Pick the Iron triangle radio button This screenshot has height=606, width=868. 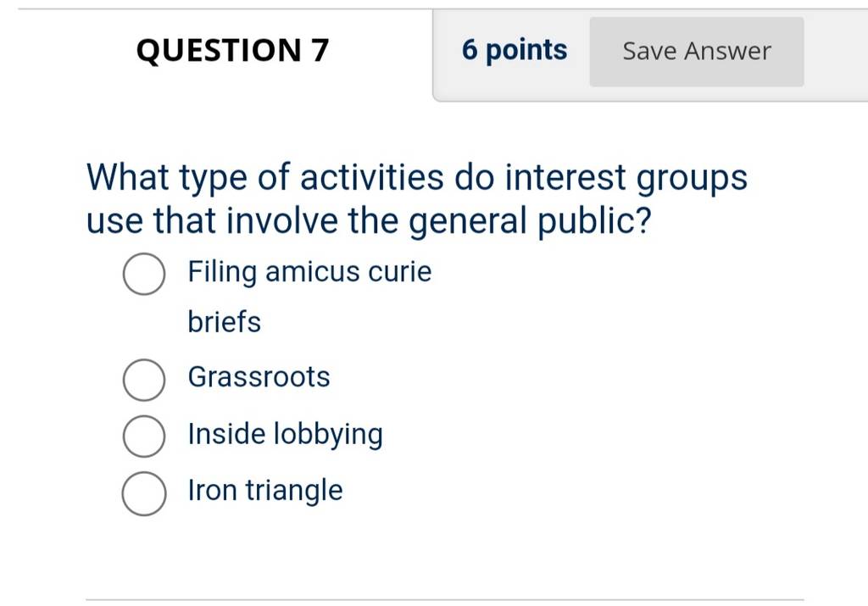click(144, 493)
